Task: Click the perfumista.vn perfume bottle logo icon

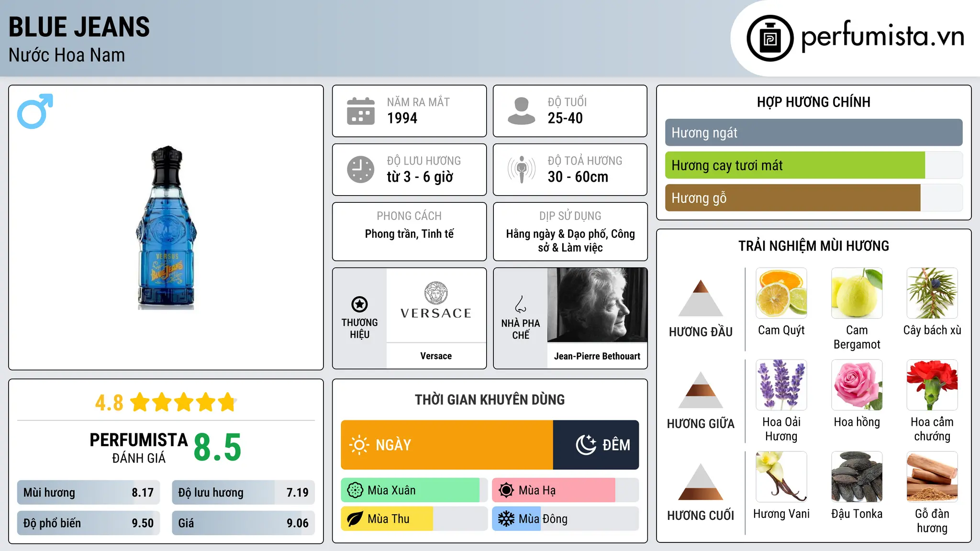Action: click(770, 38)
